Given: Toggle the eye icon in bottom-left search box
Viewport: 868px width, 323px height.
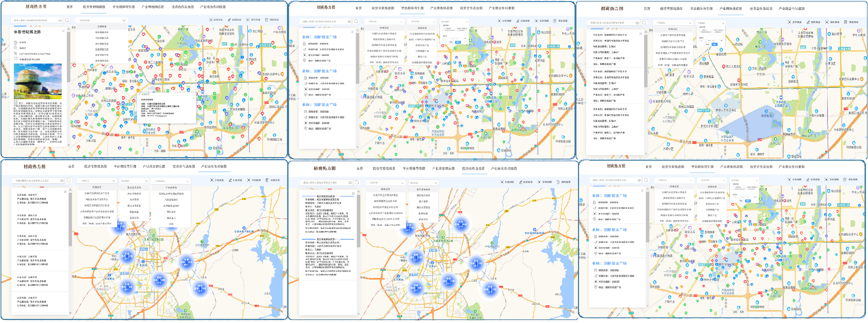Looking at the screenshot, I should click(62, 181).
